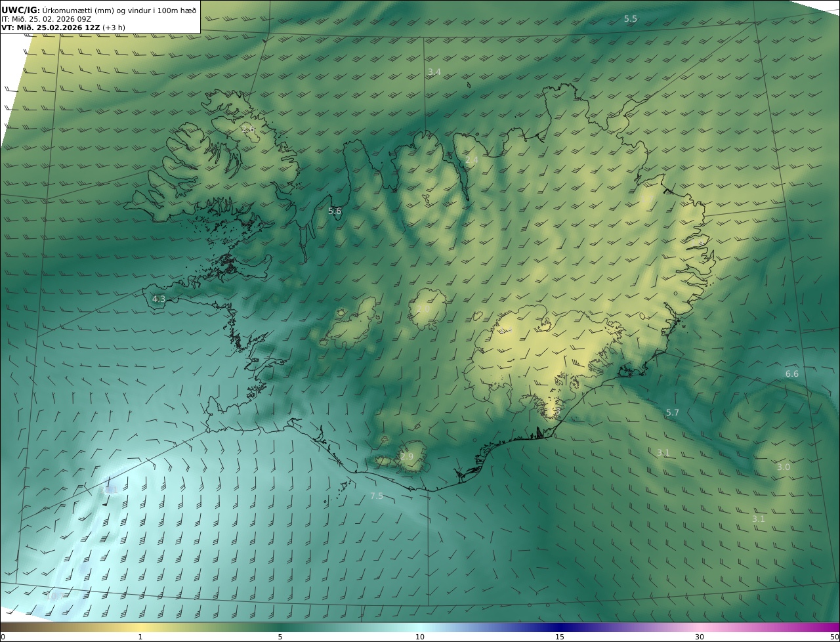Click the dark navy band of the color scale

(560, 627)
